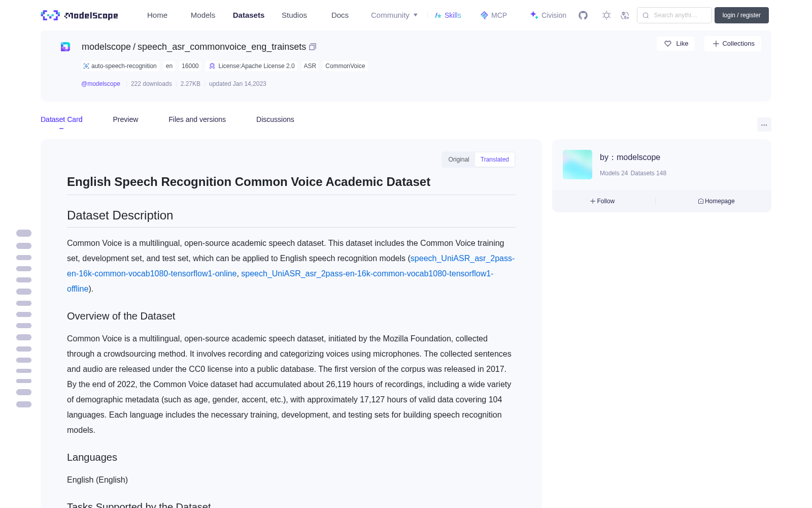Like this dataset

[x=675, y=44]
